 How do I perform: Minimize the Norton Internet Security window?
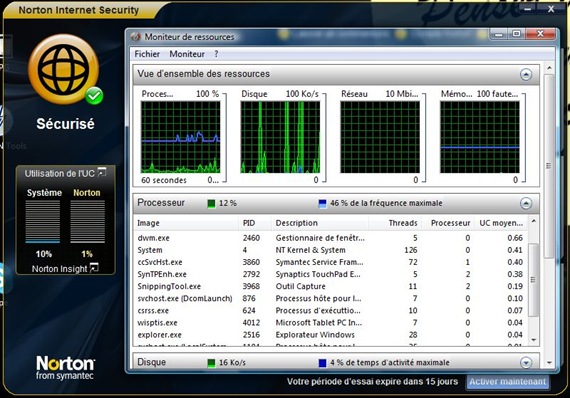point(528,8)
